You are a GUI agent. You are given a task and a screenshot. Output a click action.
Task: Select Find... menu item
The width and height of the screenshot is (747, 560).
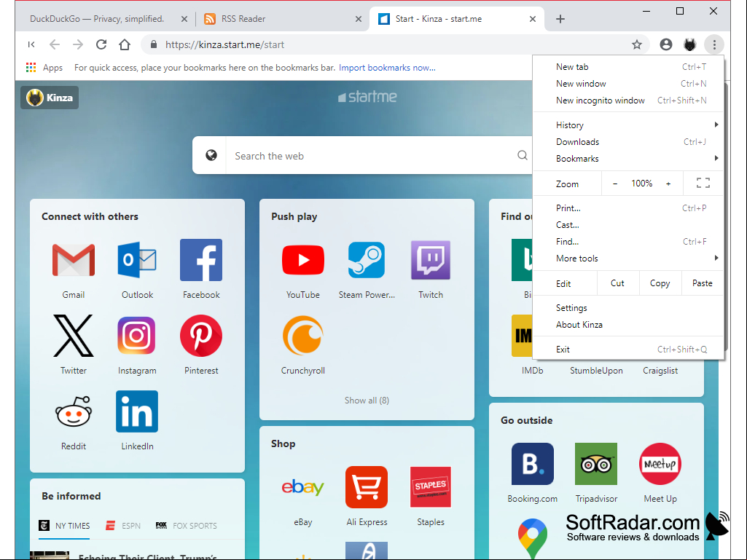point(628,242)
